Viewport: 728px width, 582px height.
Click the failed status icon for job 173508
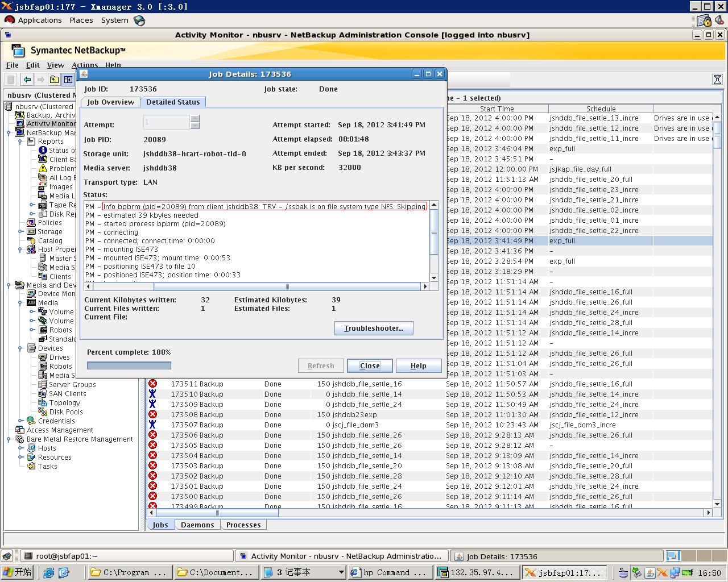click(x=152, y=414)
